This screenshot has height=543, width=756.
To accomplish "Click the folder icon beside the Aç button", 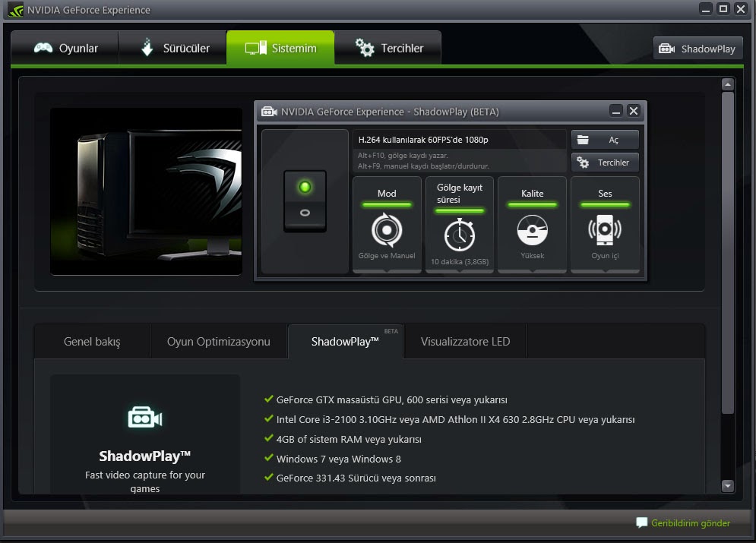I will pyautogui.click(x=584, y=139).
